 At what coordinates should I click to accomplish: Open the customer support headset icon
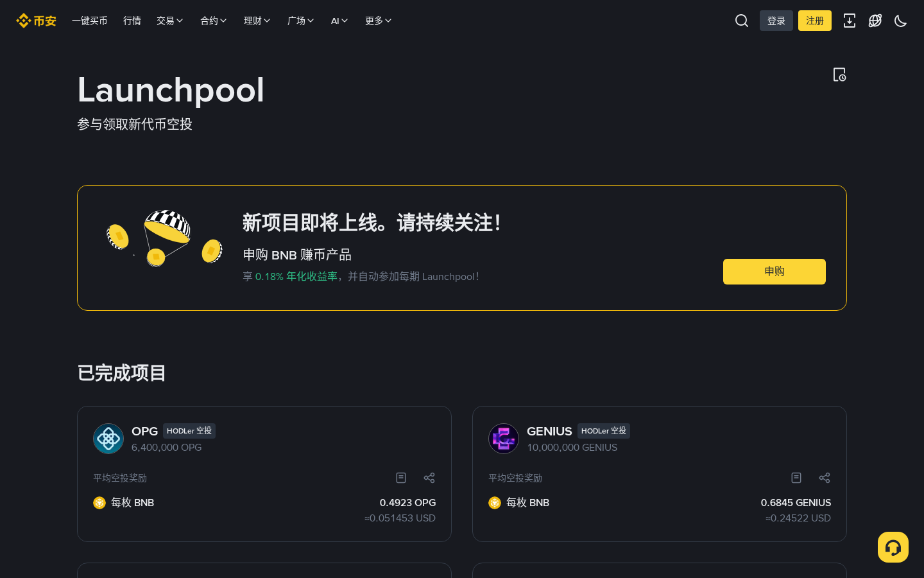pyautogui.click(x=893, y=547)
